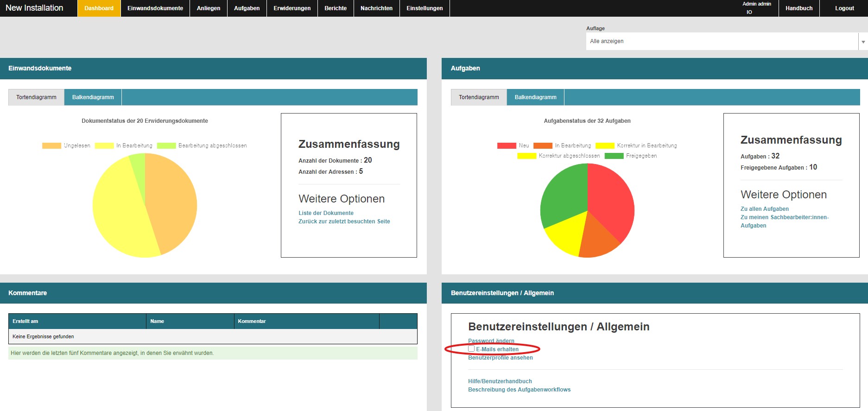The width and height of the screenshot is (868, 411).
Task: Open the Handbuch link in header
Action: (x=799, y=8)
